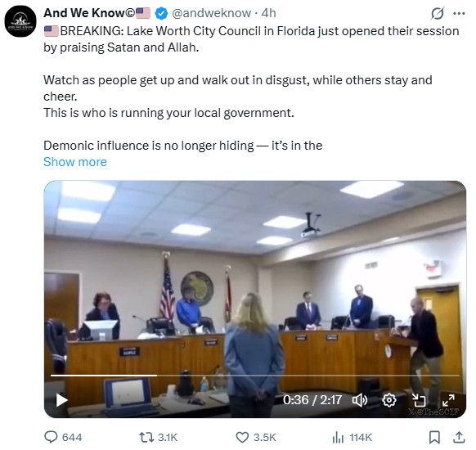Click the 4h timestamp link
The height and width of the screenshot is (450, 476).
(x=268, y=13)
